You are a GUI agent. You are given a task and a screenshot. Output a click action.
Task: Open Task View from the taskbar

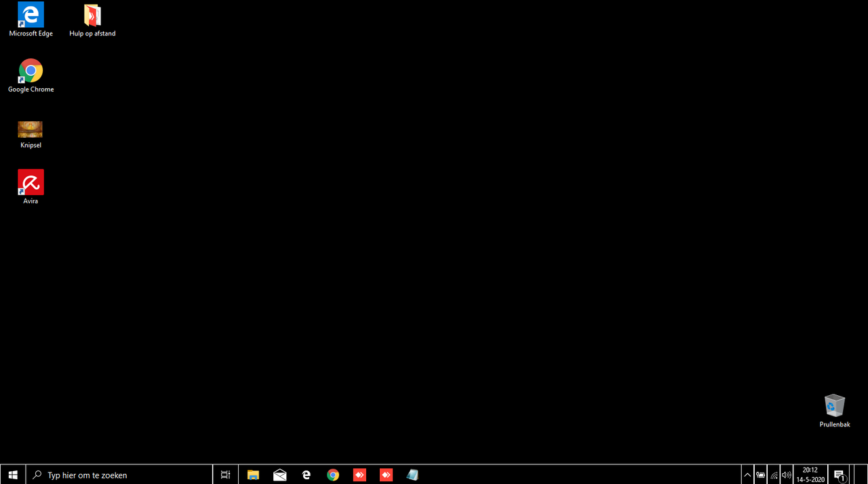(226, 475)
